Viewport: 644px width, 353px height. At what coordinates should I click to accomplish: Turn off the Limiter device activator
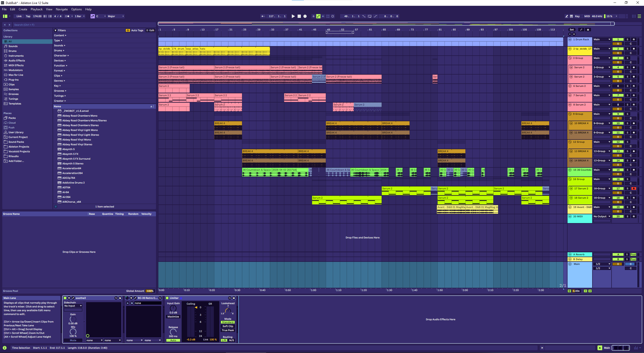pyautogui.click(x=167, y=298)
